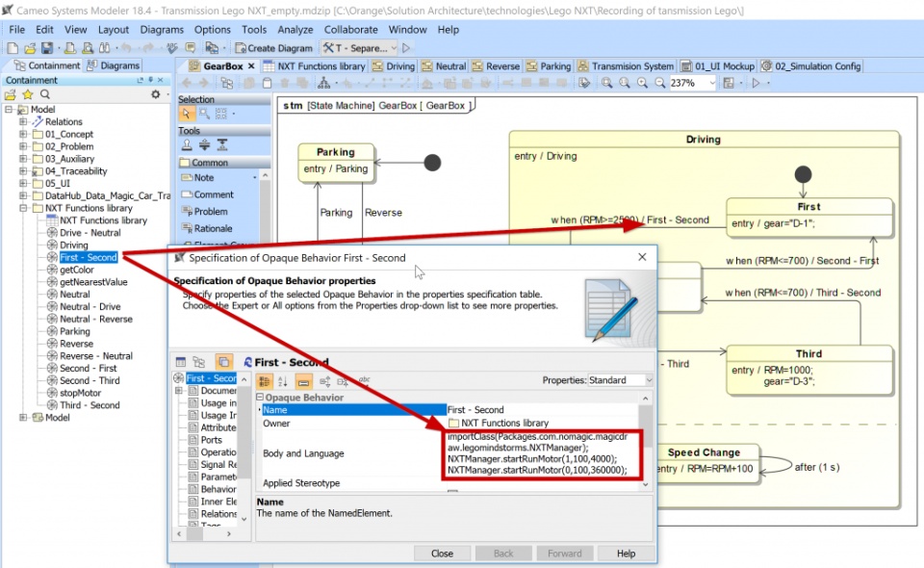
Task: Select the arrow Selection tool in diagram palette
Action: [187, 114]
